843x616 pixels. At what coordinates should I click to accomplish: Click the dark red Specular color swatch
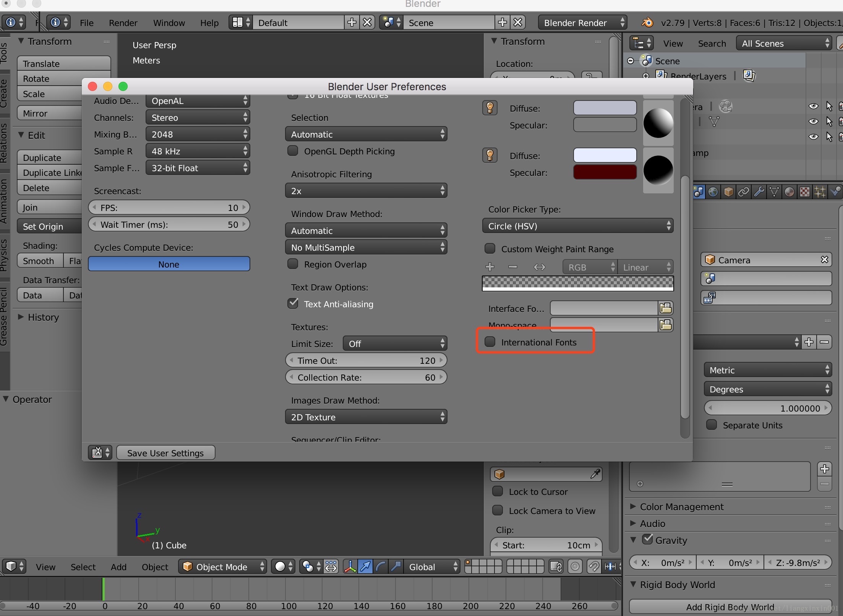click(x=605, y=172)
